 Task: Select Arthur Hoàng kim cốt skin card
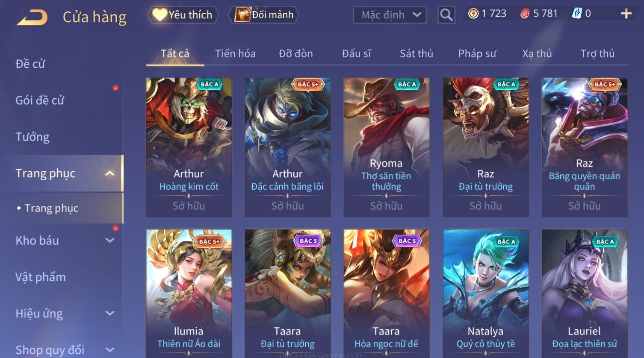pyautogui.click(x=189, y=147)
